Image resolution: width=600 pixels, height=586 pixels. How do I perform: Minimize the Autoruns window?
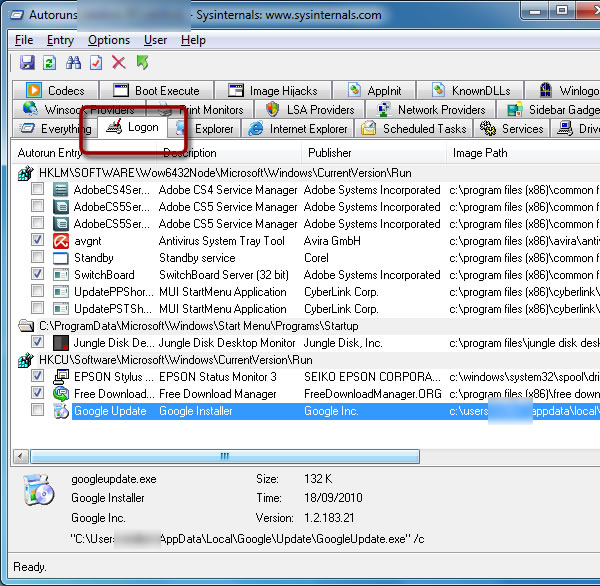535,11
